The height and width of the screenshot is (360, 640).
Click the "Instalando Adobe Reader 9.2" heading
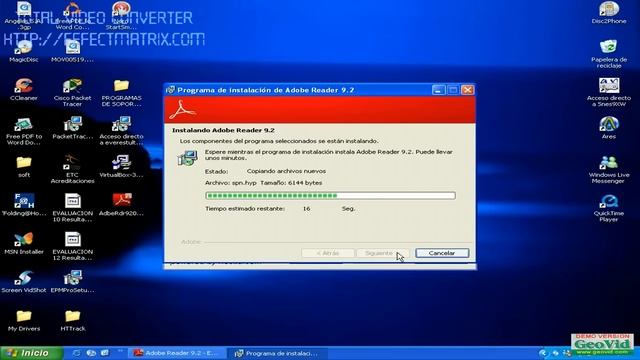(x=223, y=130)
